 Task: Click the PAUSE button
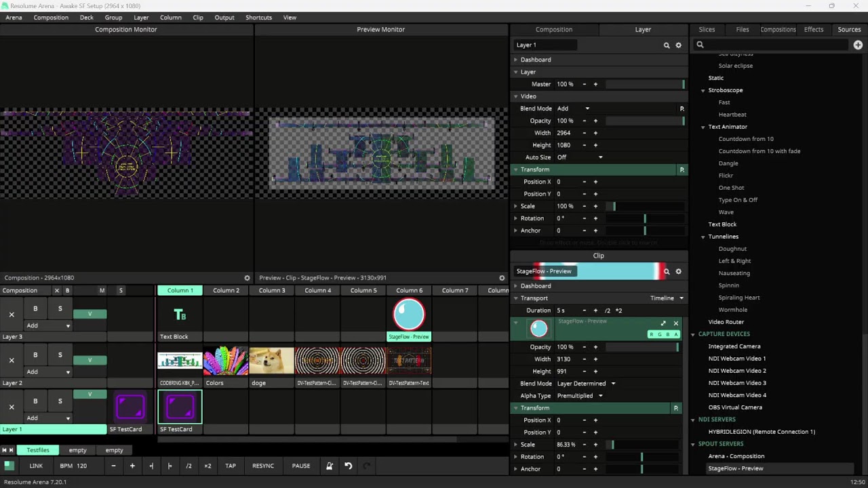[x=301, y=466]
